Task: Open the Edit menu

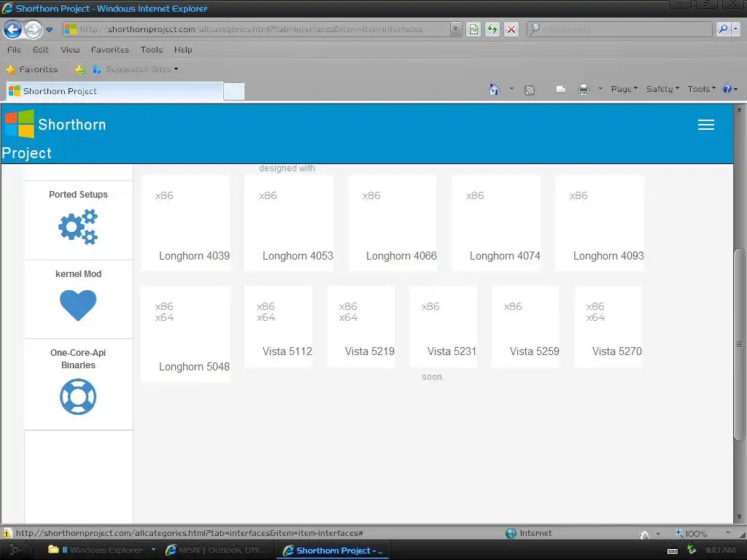Action: point(41,50)
